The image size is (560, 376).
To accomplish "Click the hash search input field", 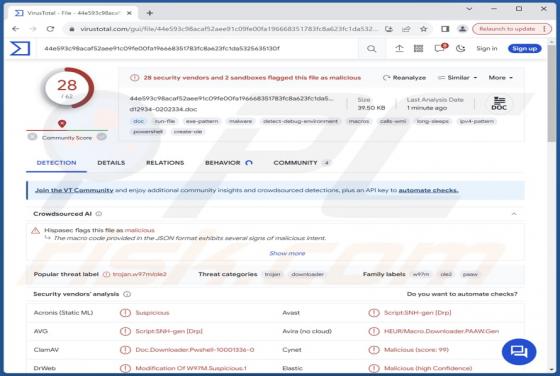I will (x=200, y=49).
